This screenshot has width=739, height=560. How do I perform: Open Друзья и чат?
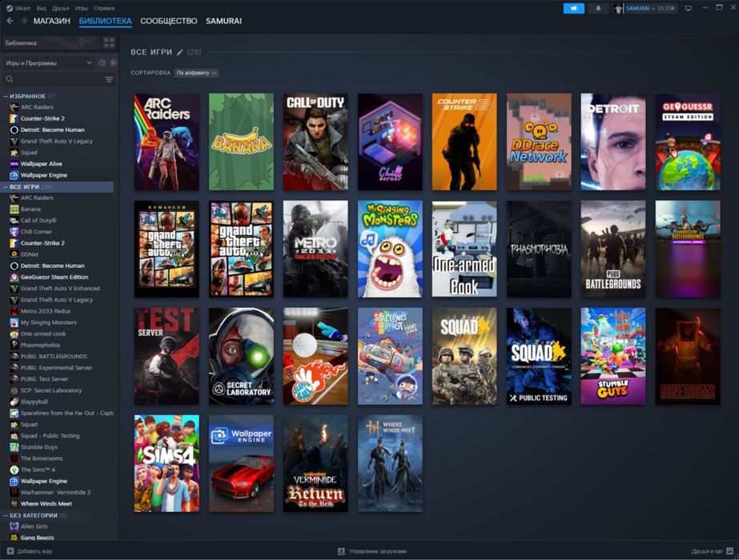pyautogui.click(x=712, y=551)
